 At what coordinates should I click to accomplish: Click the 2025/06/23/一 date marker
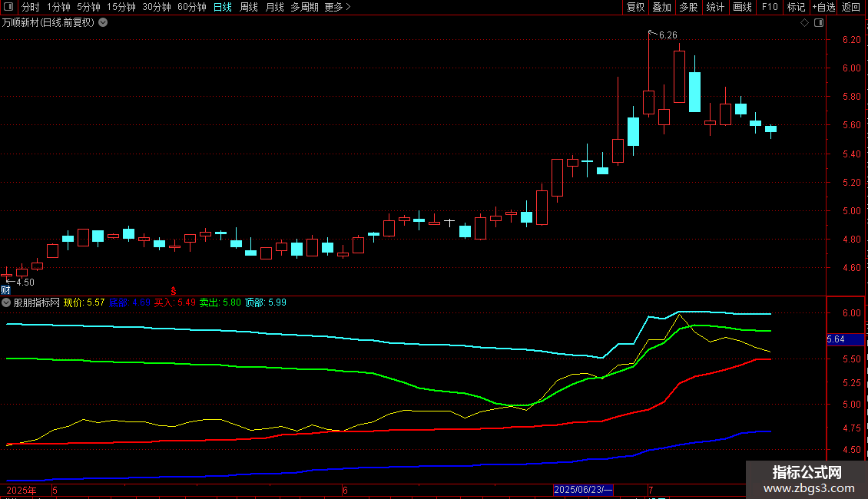(x=583, y=490)
